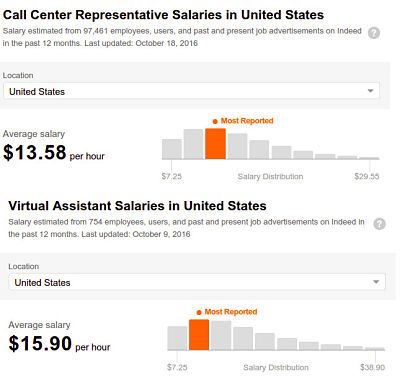Click Salary Distribution label under Virtual Assistant chart
Screen dimensions: 400x387
coord(276,367)
